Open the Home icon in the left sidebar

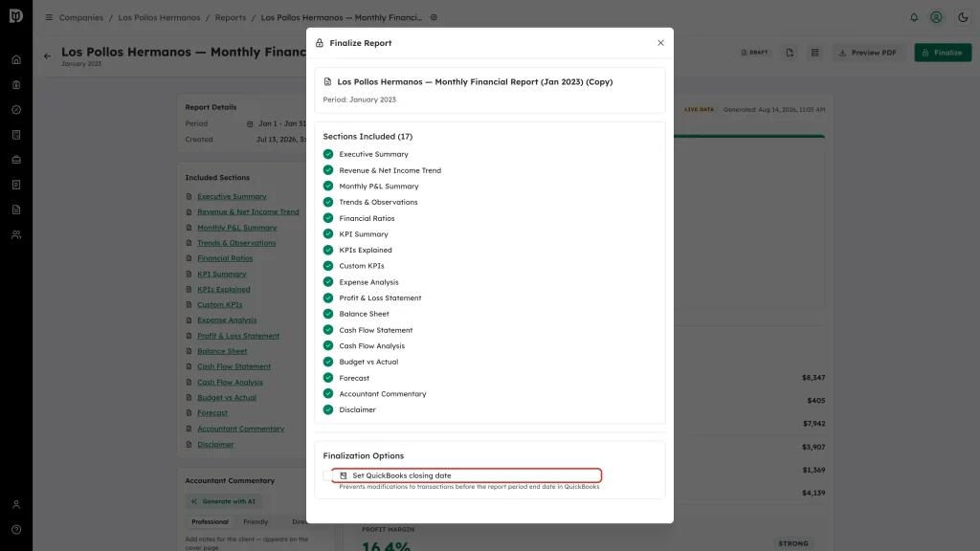pos(16,60)
